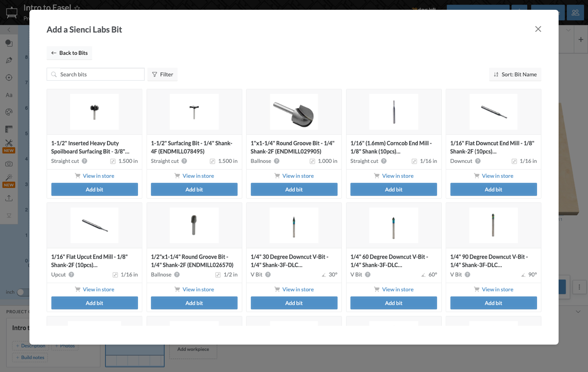Toggle the inch/mm unit switch
This screenshot has width=588, height=372.
click(x=23, y=292)
